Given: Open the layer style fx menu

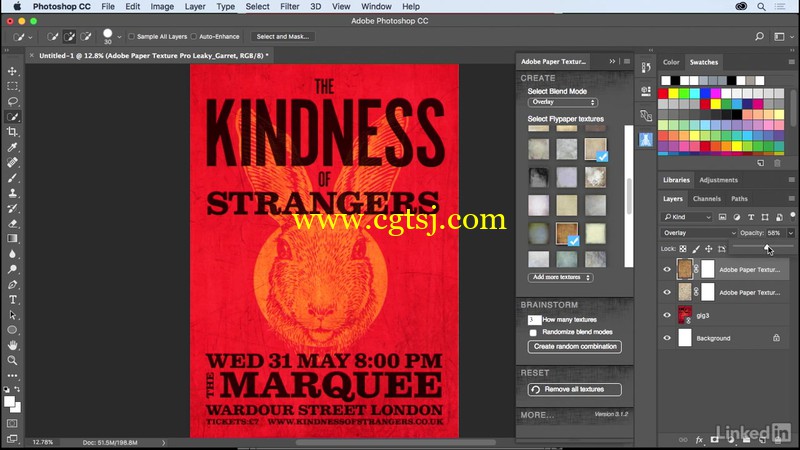Looking at the screenshot, I should click(x=699, y=439).
